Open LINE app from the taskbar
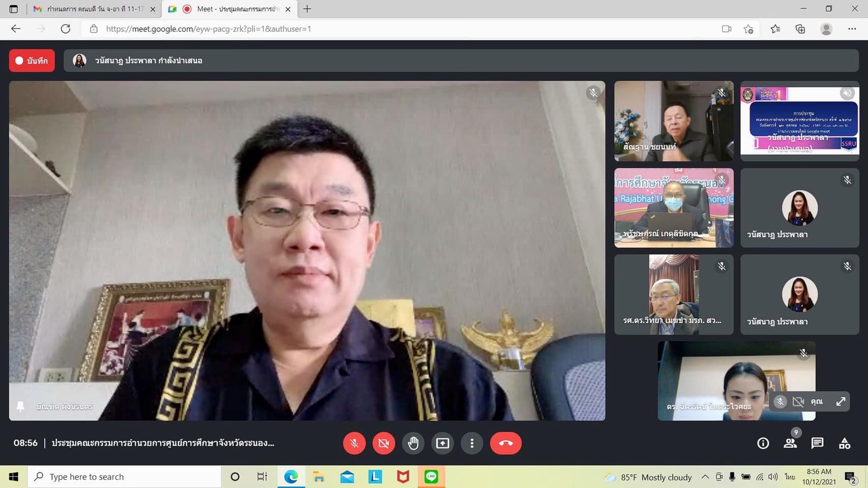Viewport: 868px width, 488px height. pyautogui.click(x=431, y=477)
